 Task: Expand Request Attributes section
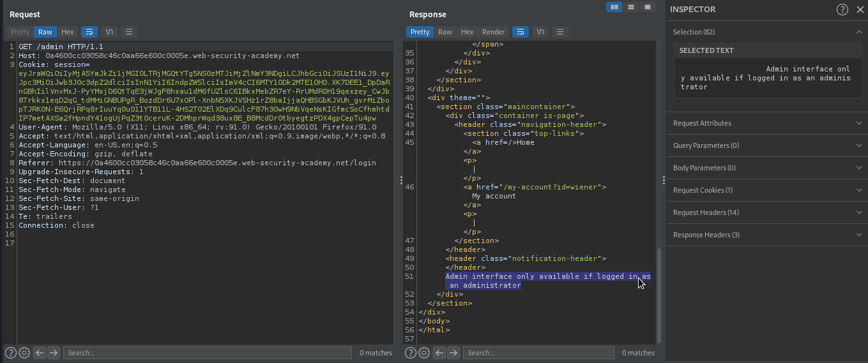click(767, 123)
